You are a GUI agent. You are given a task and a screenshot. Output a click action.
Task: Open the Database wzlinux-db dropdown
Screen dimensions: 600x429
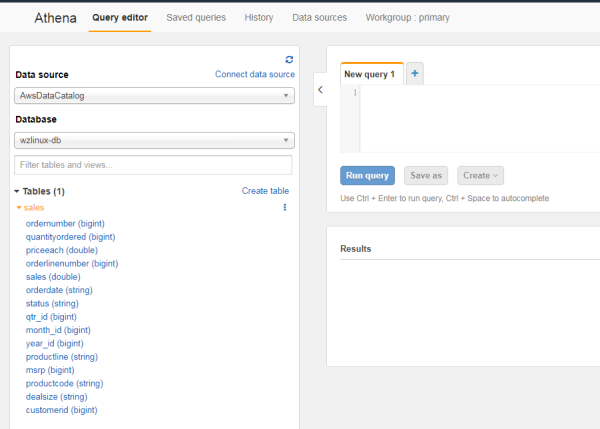click(154, 141)
